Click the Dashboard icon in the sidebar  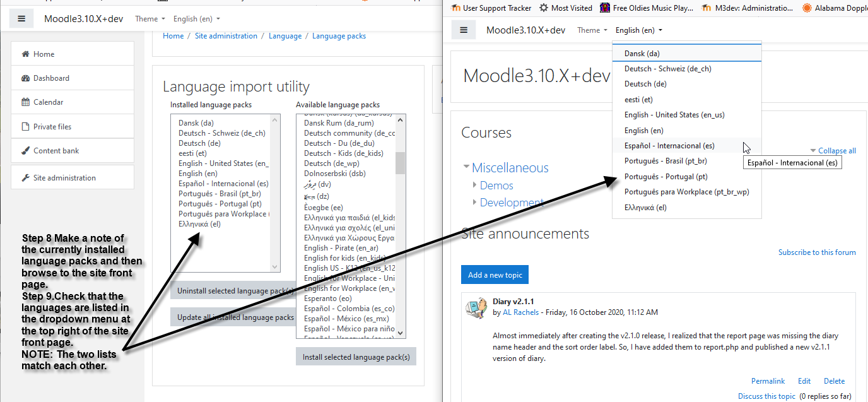coord(26,78)
